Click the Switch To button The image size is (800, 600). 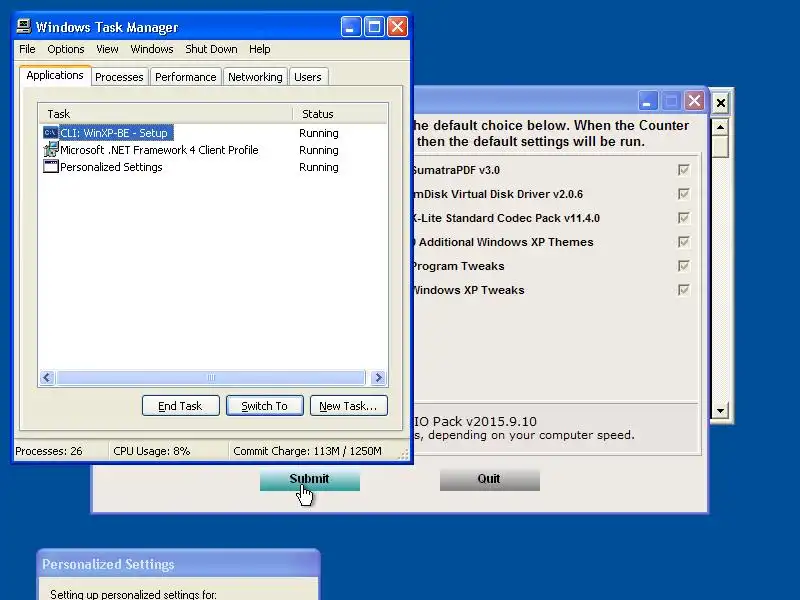pyautogui.click(x=265, y=406)
